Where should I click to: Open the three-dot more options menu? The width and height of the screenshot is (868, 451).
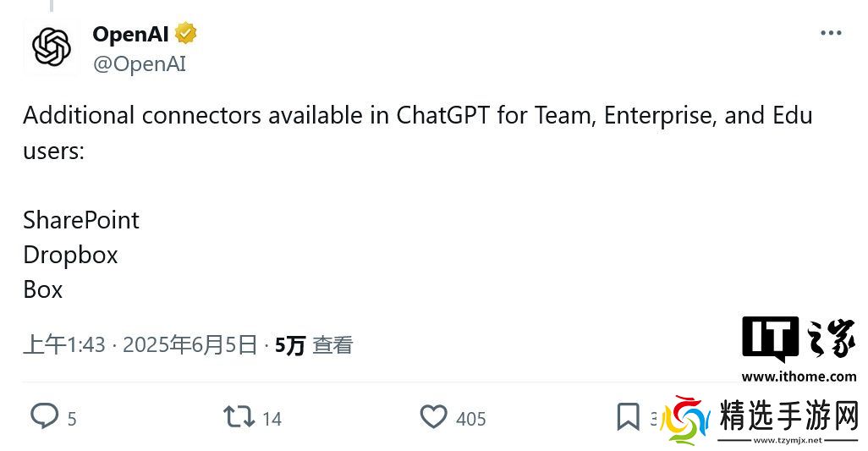pyautogui.click(x=831, y=34)
